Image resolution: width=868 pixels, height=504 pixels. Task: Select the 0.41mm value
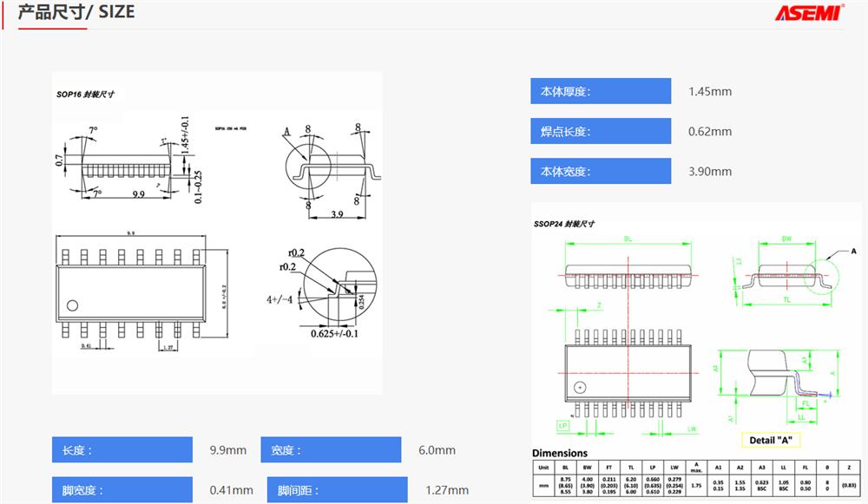[x=232, y=490]
